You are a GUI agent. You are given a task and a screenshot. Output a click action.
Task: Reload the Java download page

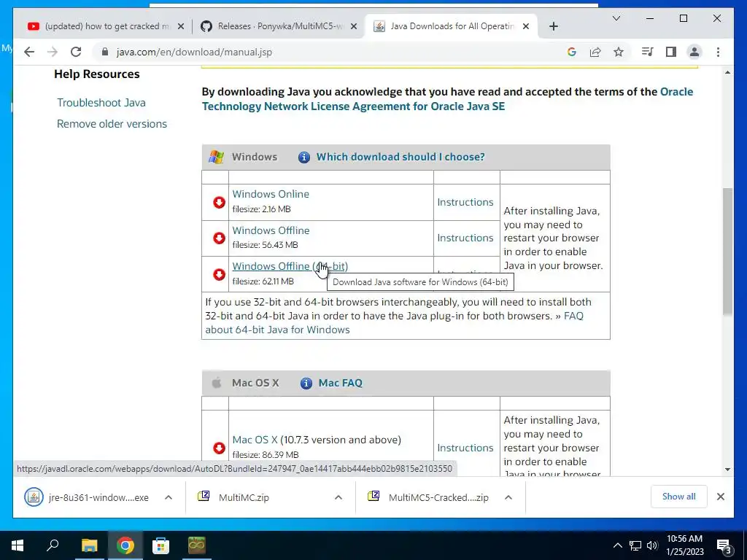point(76,52)
